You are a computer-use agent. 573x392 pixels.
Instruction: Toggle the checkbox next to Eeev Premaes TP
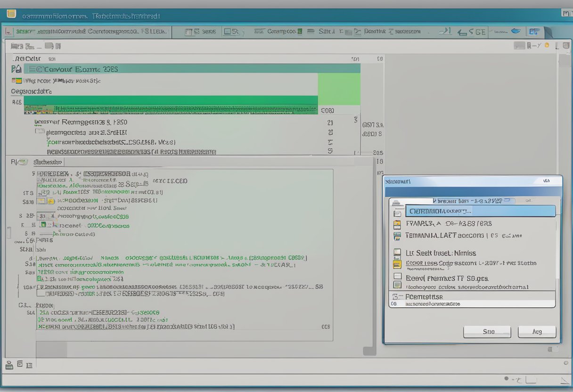point(397,277)
